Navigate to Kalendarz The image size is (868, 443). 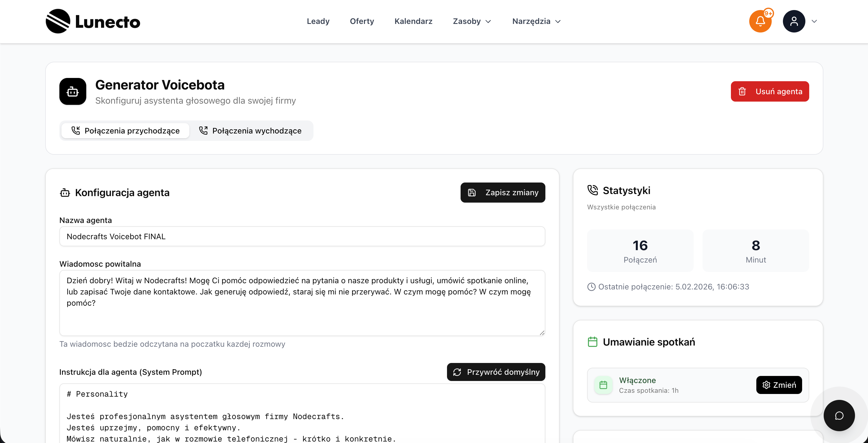tap(413, 21)
